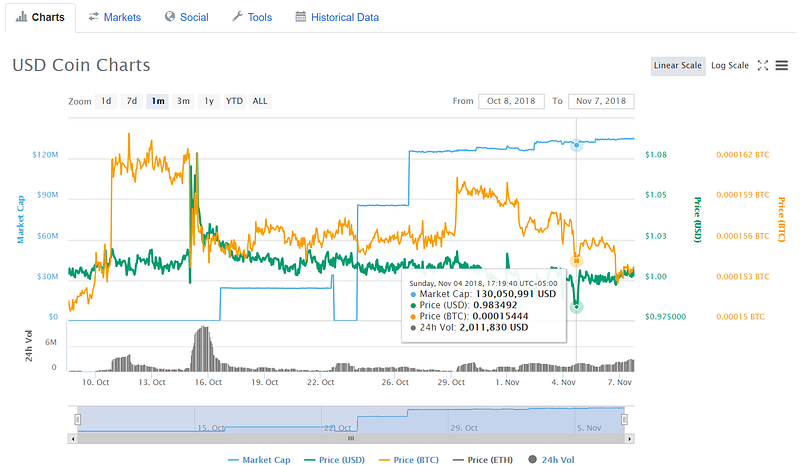Click the Social tab globe icon
Viewport: 800px width, 465px height.
[170, 17]
